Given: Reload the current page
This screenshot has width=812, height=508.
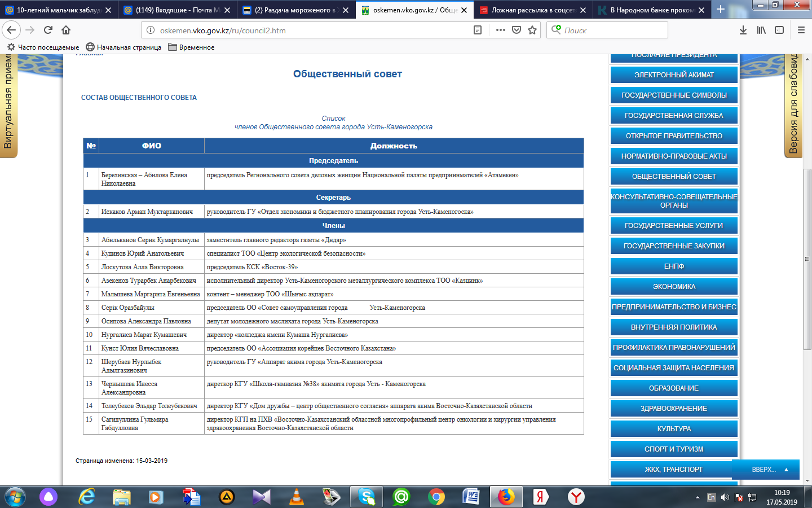Looking at the screenshot, I should click(48, 30).
